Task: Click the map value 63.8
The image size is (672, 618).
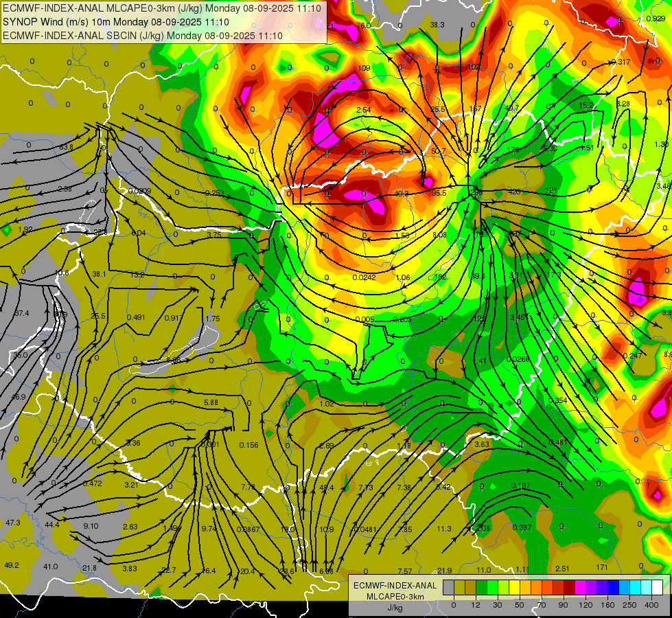Action: point(66,147)
